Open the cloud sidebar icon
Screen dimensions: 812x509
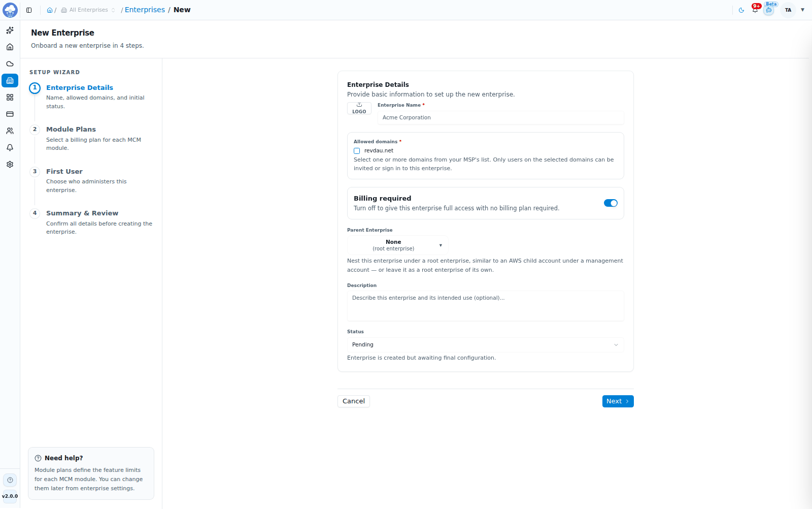tap(10, 64)
